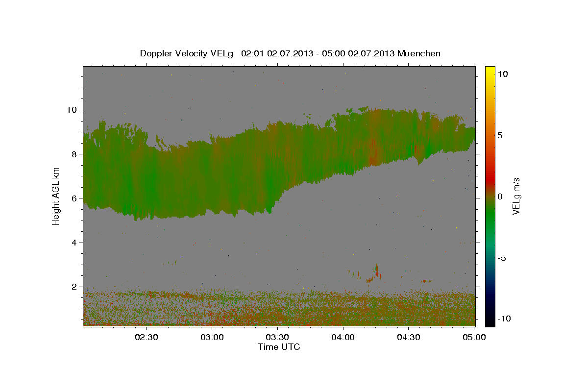Click the colorbar value -5
This screenshot has height=392, width=588.
502,258
